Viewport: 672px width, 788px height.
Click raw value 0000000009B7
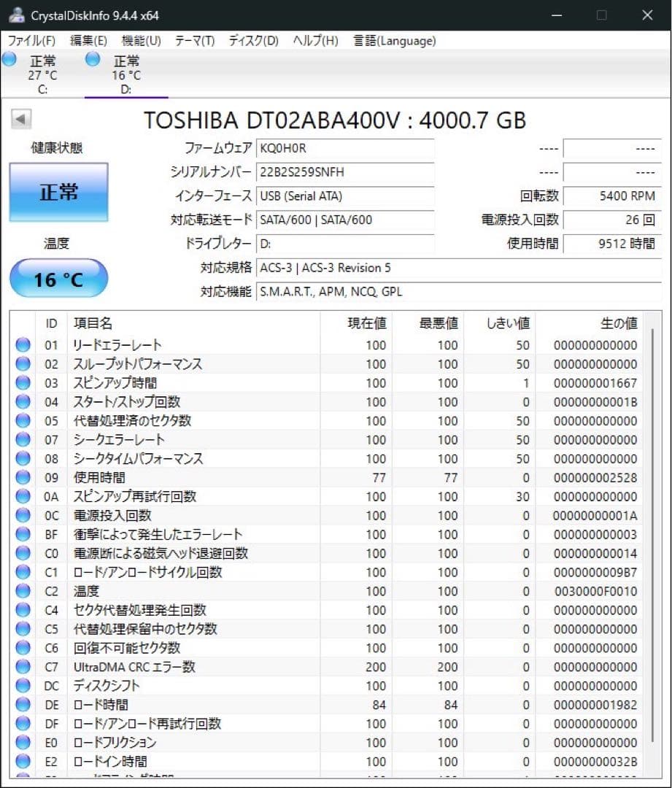pyautogui.click(x=595, y=572)
